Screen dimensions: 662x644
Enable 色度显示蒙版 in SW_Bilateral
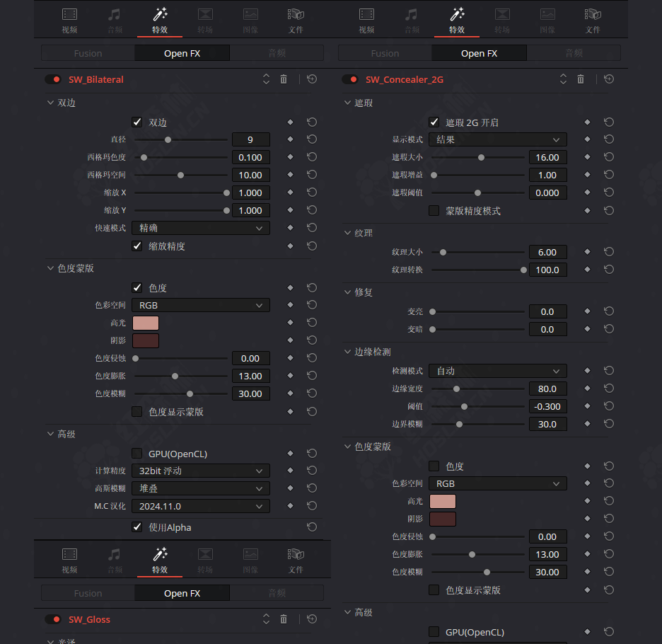(x=137, y=412)
